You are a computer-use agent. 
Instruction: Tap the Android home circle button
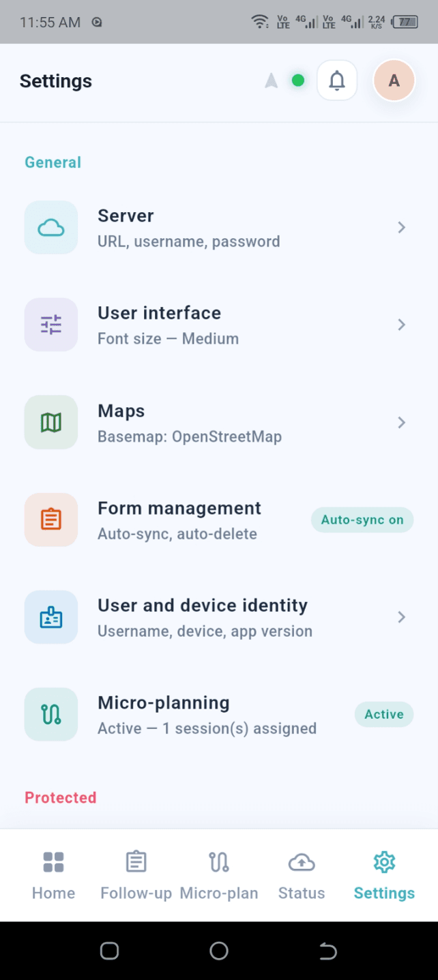click(219, 951)
